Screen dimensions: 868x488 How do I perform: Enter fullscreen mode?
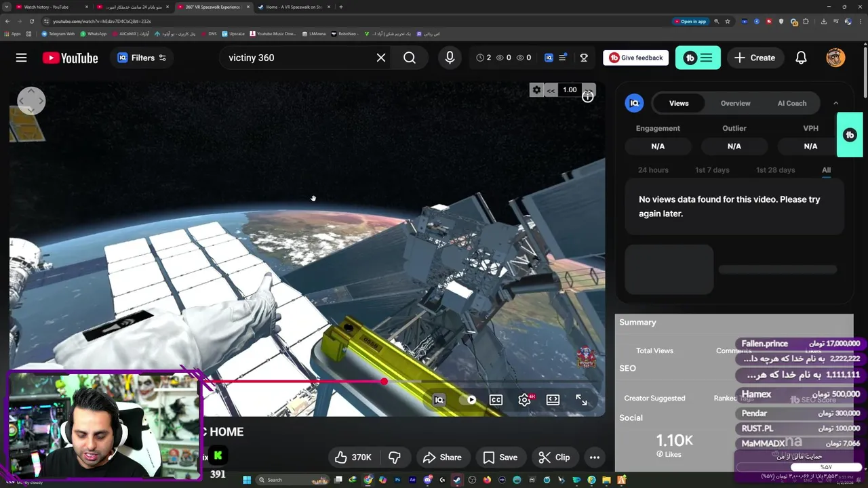click(x=581, y=400)
